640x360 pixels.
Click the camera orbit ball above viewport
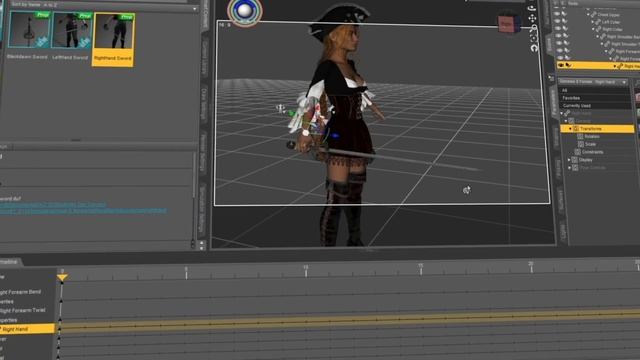click(244, 11)
